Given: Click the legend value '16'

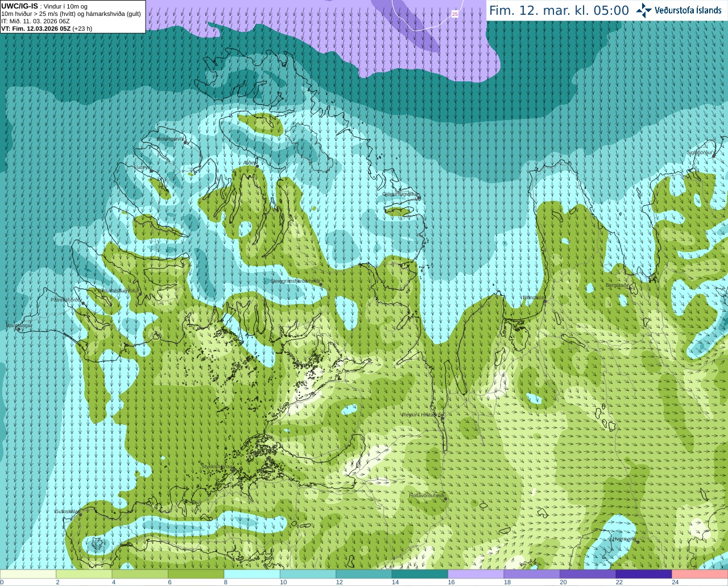Looking at the screenshot, I should tap(451, 582).
